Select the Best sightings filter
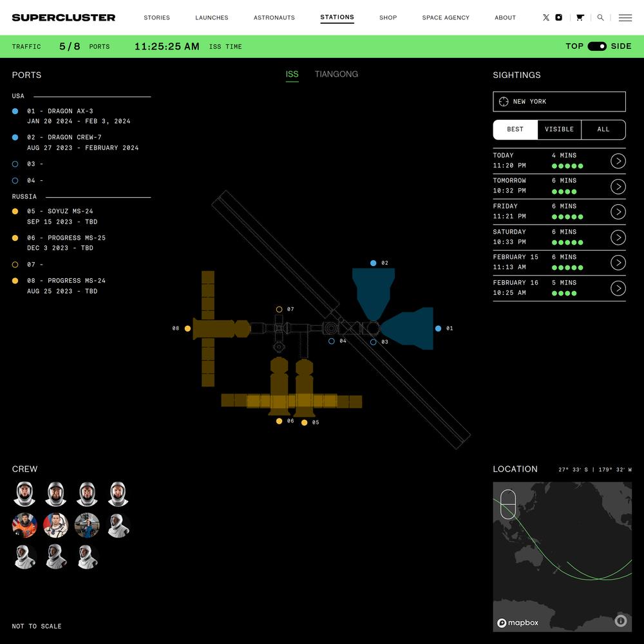The width and height of the screenshot is (644, 644). click(x=515, y=129)
